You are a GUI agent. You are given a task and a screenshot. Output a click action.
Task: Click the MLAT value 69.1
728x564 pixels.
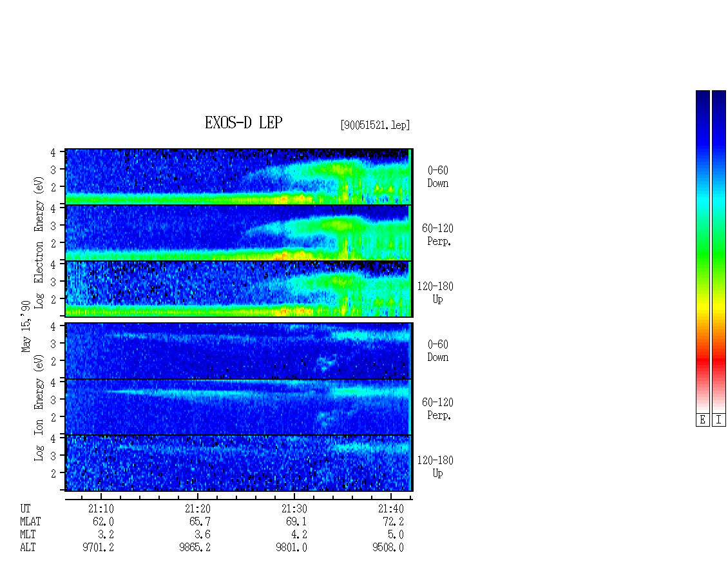coord(296,521)
